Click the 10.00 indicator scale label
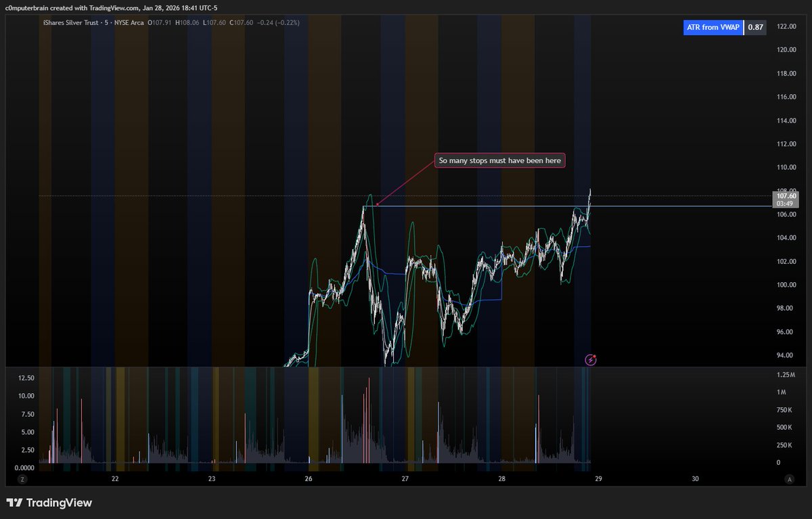 pos(26,396)
